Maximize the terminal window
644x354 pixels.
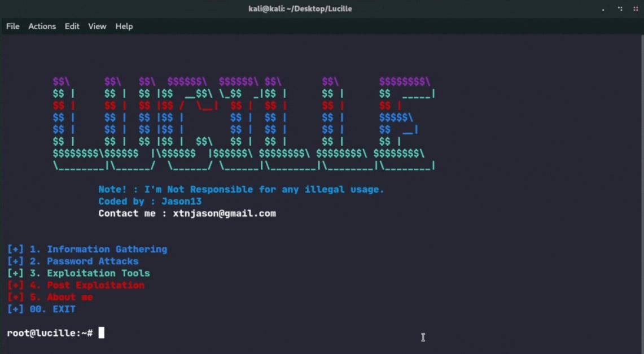620,8
